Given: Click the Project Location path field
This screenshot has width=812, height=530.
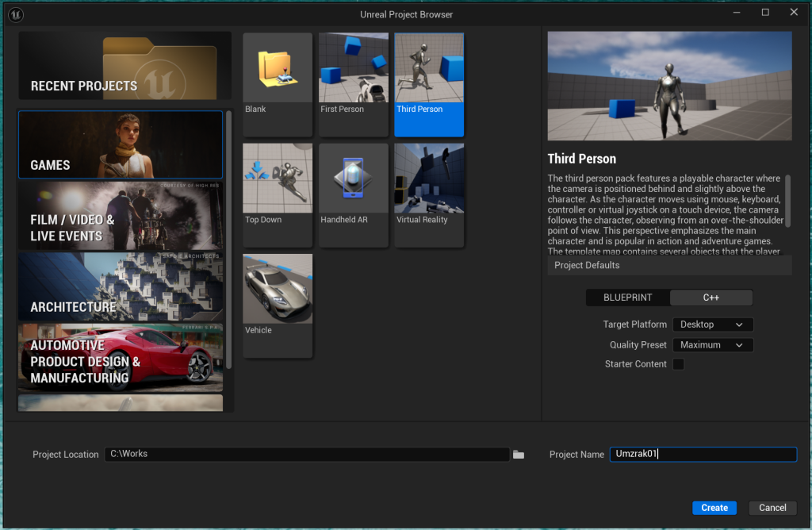Looking at the screenshot, I should [x=307, y=455].
